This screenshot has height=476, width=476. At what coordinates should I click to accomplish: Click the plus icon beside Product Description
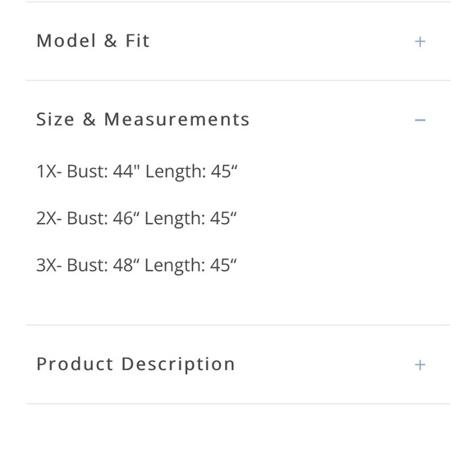tap(420, 364)
